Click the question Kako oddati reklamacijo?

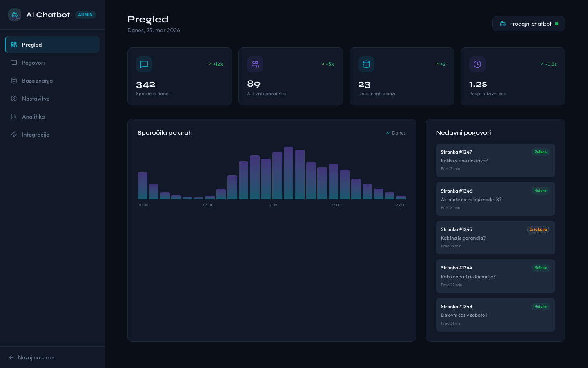coord(468,277)
